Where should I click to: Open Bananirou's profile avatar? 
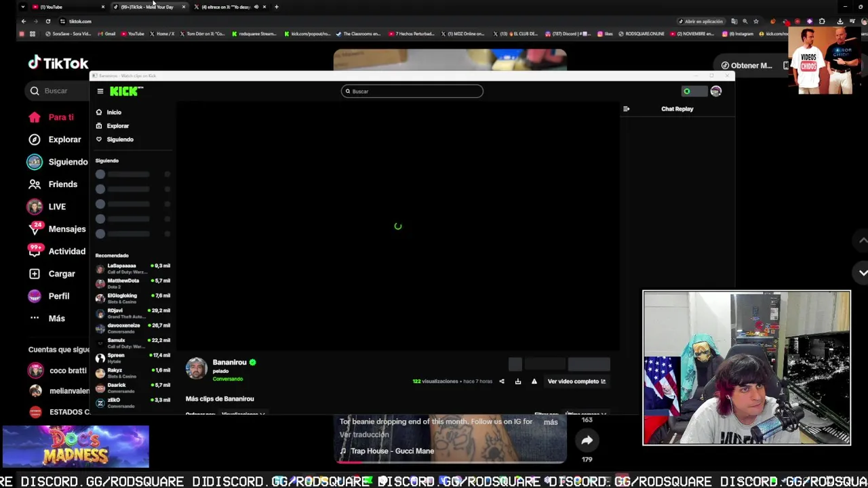(196, 368)
